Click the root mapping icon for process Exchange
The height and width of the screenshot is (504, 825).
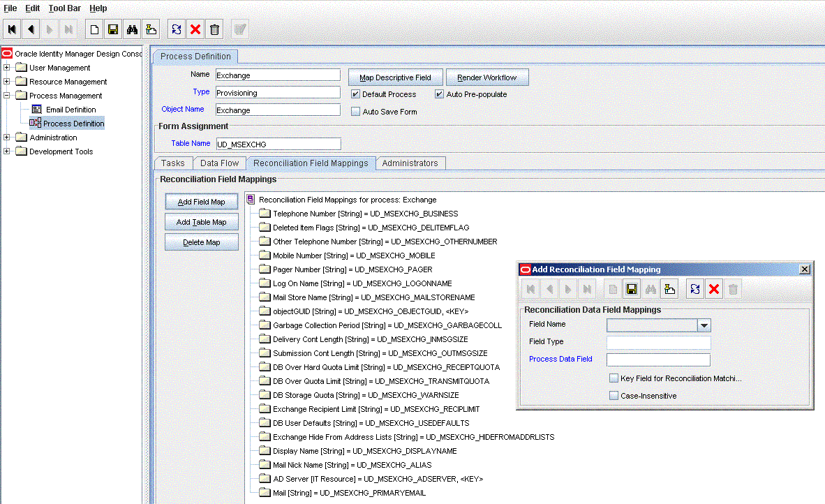(251, 200)
